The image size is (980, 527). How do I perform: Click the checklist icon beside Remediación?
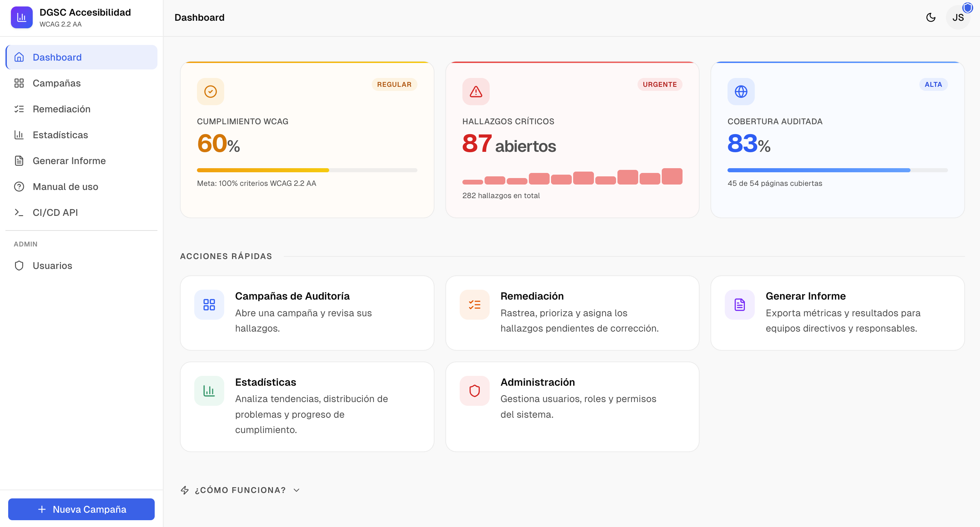pyautogui.click(x=19, y=109)
